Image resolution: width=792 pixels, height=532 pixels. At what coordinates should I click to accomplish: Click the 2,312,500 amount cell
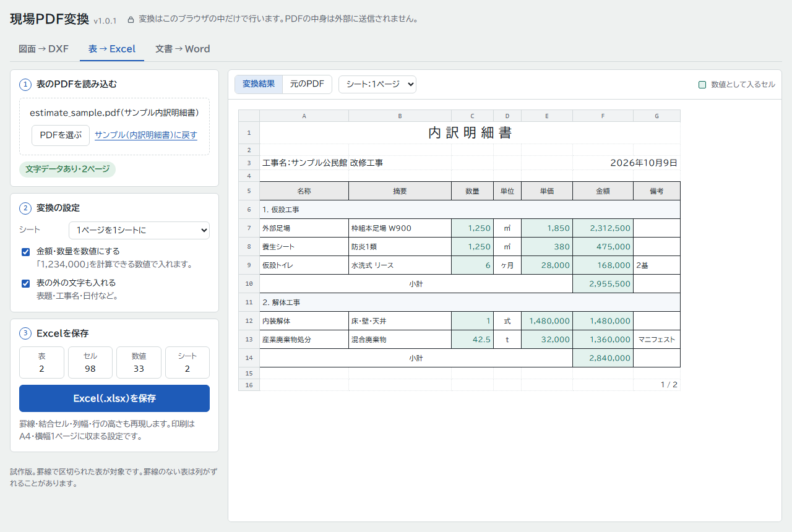click(x=603, y=228)
